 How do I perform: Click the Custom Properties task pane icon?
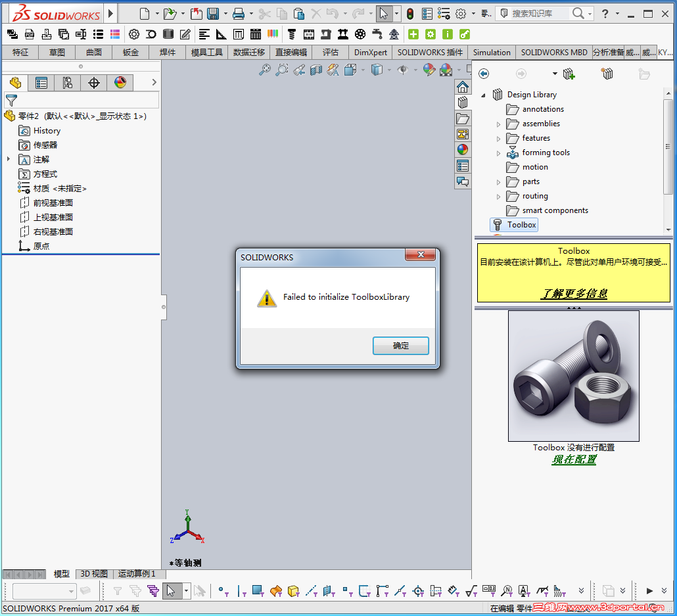(463, 166)
